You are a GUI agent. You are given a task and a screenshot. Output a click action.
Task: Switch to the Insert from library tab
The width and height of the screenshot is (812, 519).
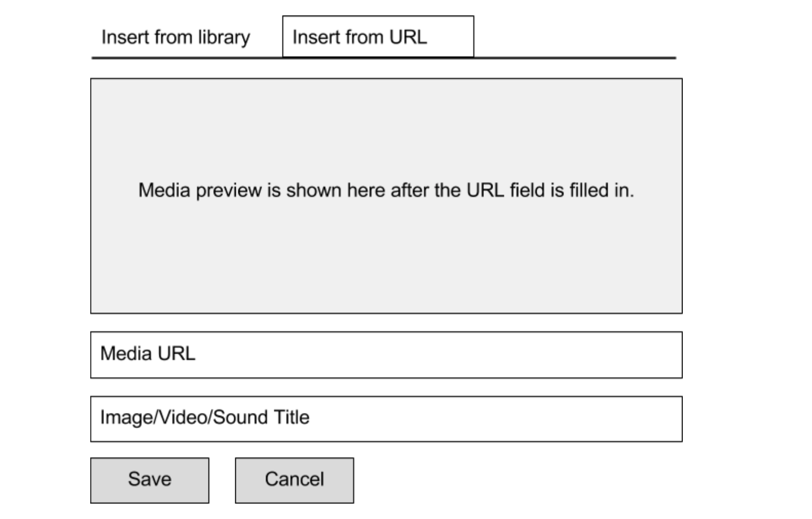(x=175, y=37)
